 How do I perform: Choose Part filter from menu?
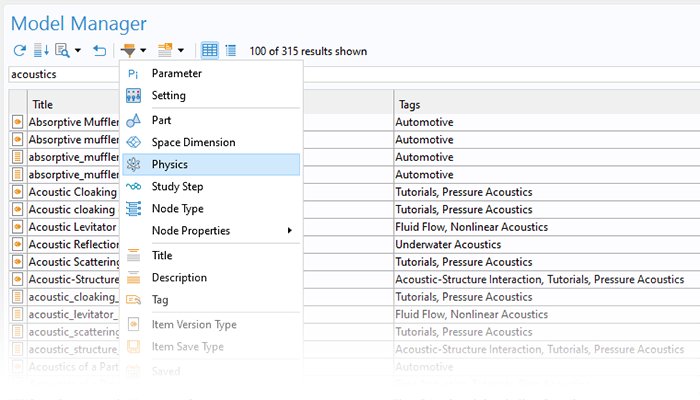tap(211, 120)
